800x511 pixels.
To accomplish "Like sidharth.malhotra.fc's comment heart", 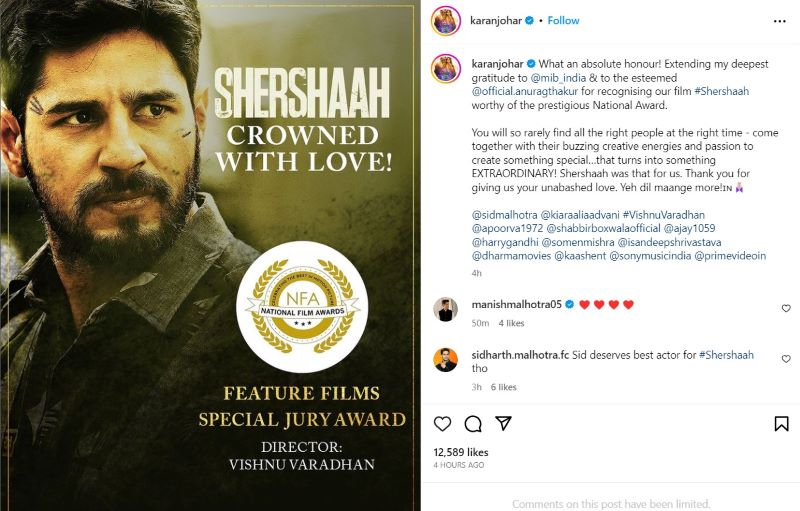I will click(x=786, y=359).
